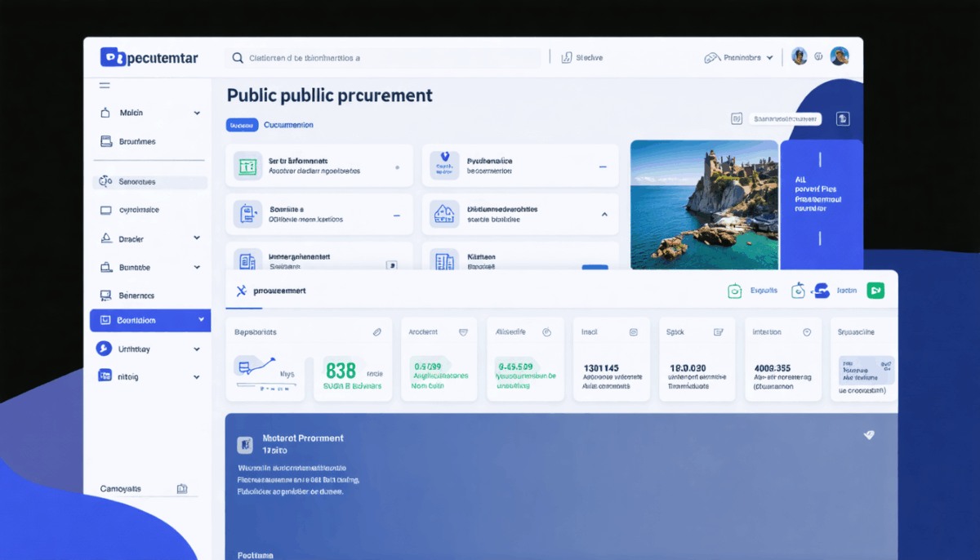Click the hamburger menu icon atop sidebar
Screen dimensions: 980x560
point(105,86)
